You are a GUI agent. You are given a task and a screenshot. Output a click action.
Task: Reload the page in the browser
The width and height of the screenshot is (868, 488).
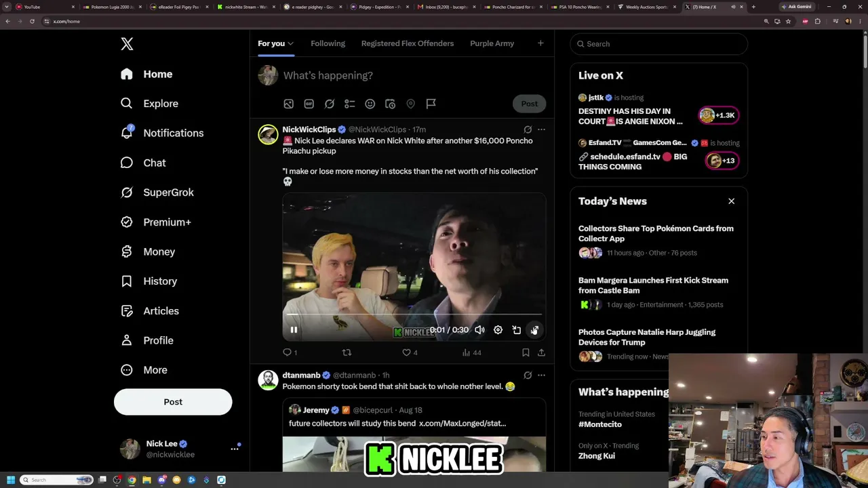[x=32, y=21]
